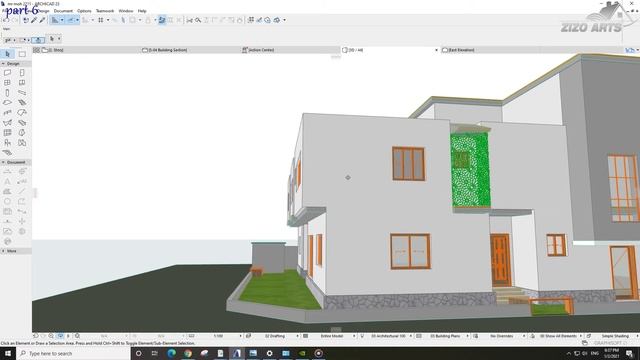This screenshot has height=360, width=640.
Task: Open the Teamwork menu
Action: pyautogui.click(x=105, y=11)
